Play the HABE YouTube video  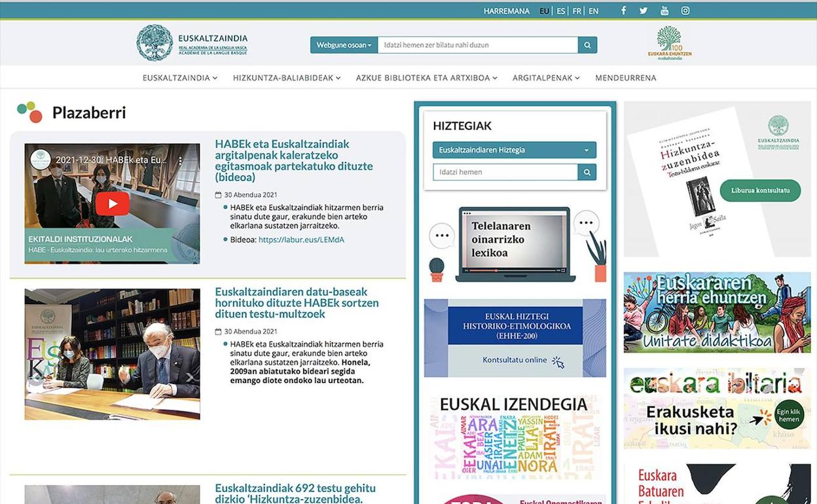click(113, 204)
